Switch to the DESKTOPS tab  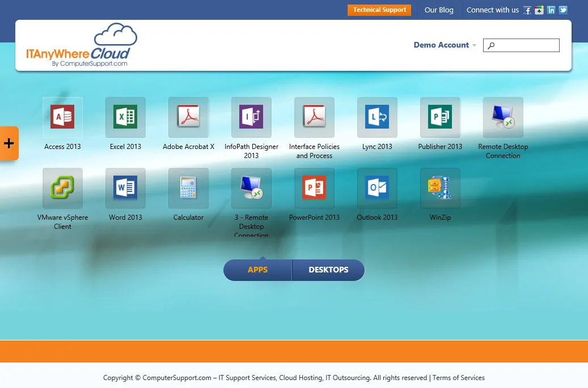coord(328,270)
